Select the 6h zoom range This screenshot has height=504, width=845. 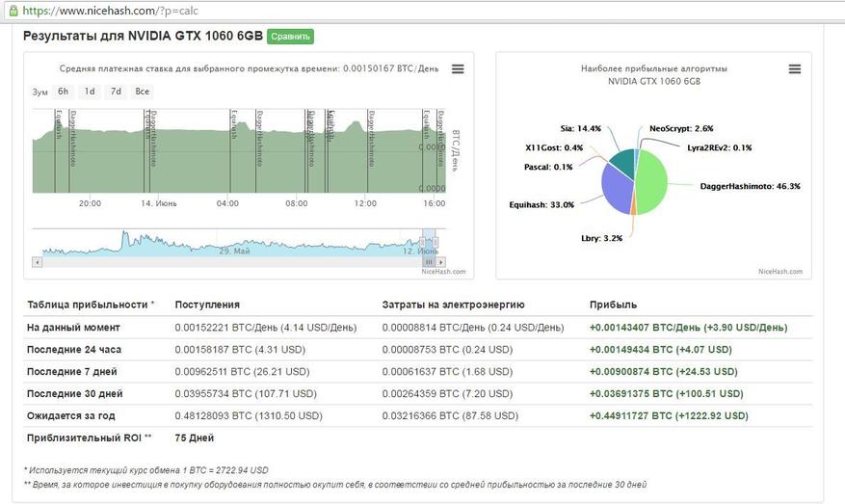[x=63, y=92]
